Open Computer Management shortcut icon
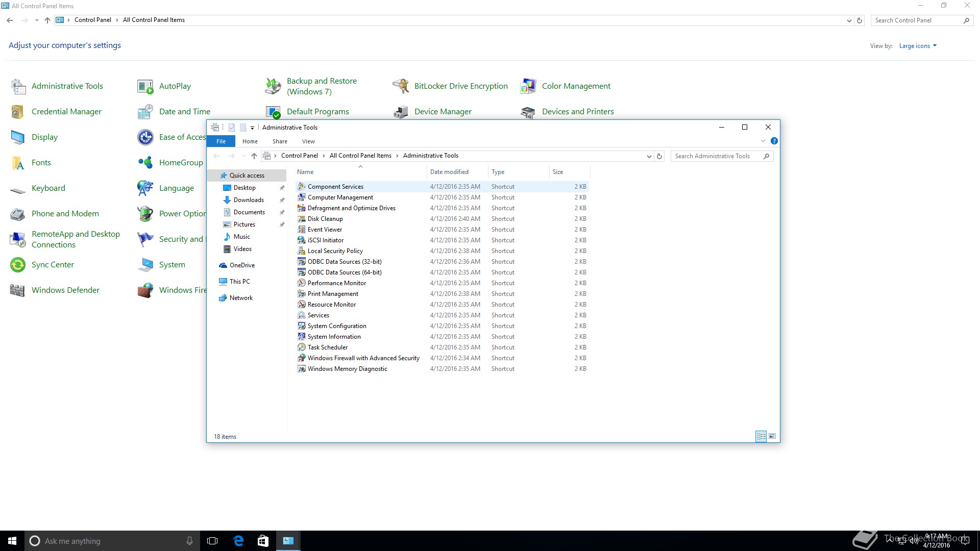This screenshot has height=551, width=980. coord(302,197)
